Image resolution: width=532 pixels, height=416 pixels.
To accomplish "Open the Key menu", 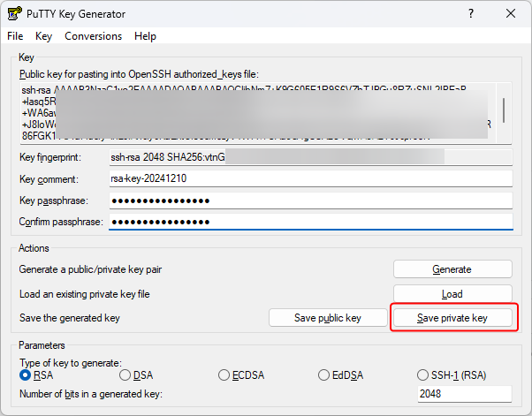I will (44, 36).
